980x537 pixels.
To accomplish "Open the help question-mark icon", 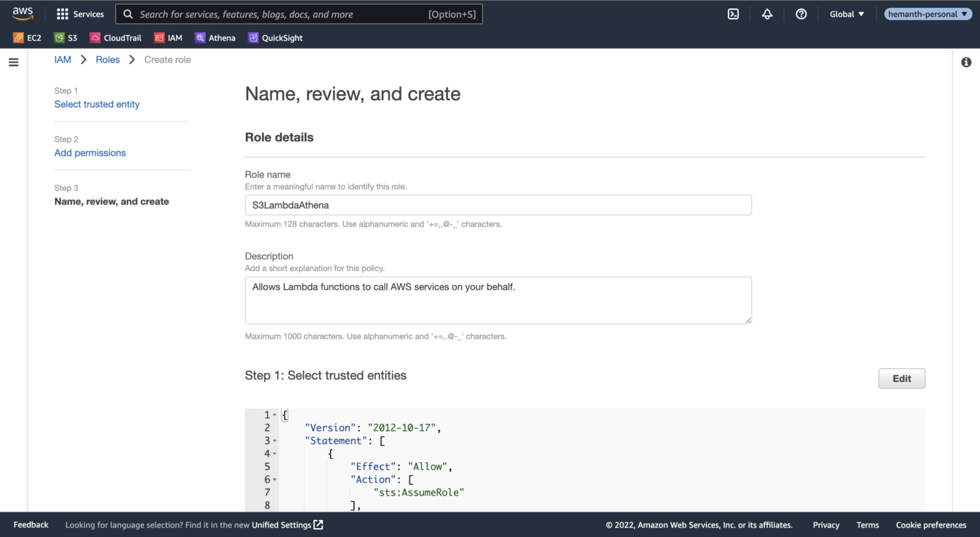I will 801,13.
